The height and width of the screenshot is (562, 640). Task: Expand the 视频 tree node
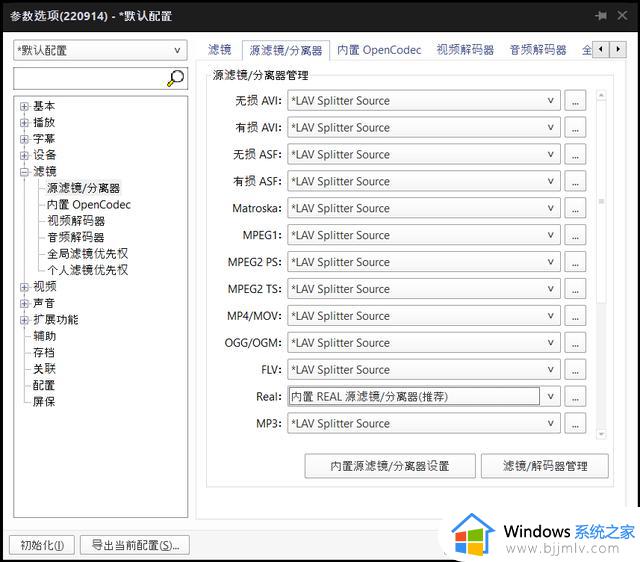[24, 287]
